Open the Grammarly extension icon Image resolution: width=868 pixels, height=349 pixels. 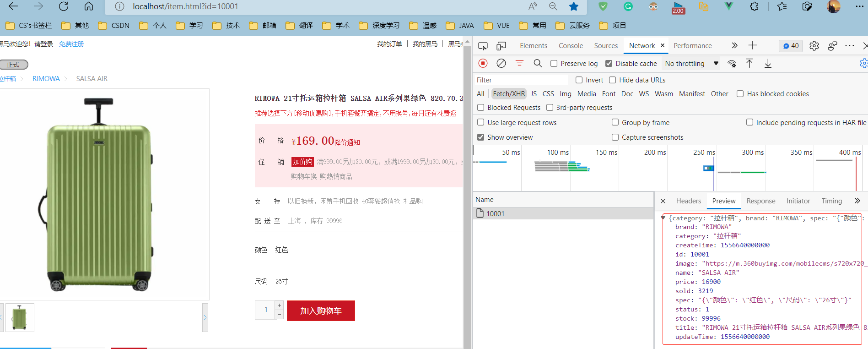(628, 6)
